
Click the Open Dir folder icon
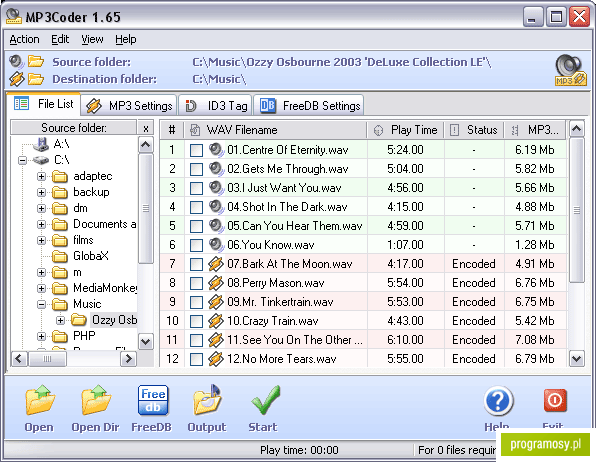pyautogui.click(x=96, y=399)
